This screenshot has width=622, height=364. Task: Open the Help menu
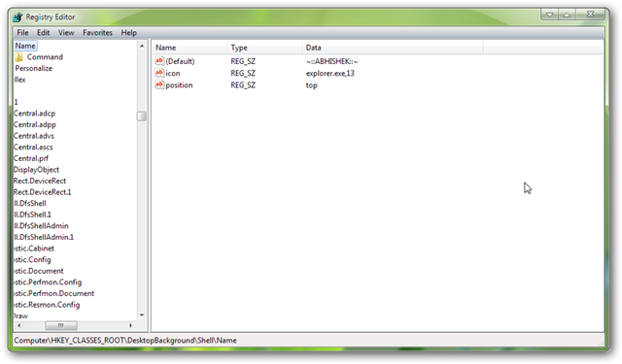coord(128,32)
